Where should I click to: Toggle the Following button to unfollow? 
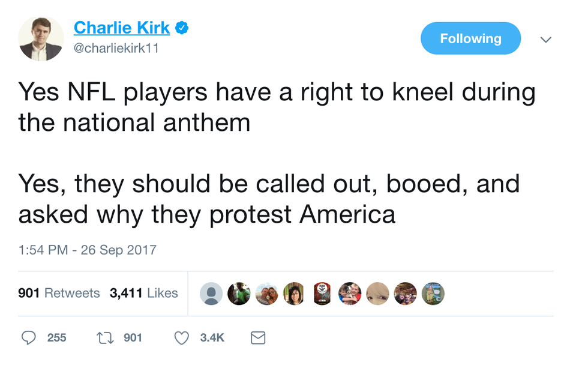click(470, 38)
